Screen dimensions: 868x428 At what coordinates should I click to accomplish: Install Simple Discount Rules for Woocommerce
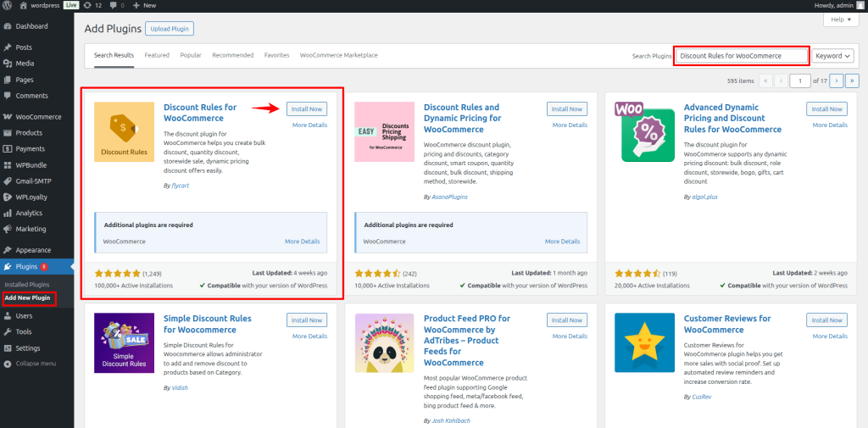point(307,320)
